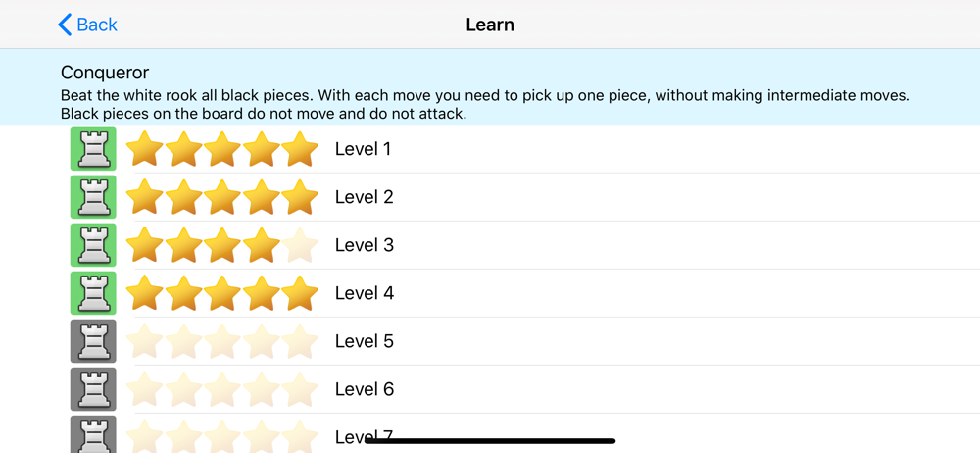Image resolution: width=980 pixels, height=453 pixels.
Task: Click the Conqueror section heading
Action: (x=105, y=73)
